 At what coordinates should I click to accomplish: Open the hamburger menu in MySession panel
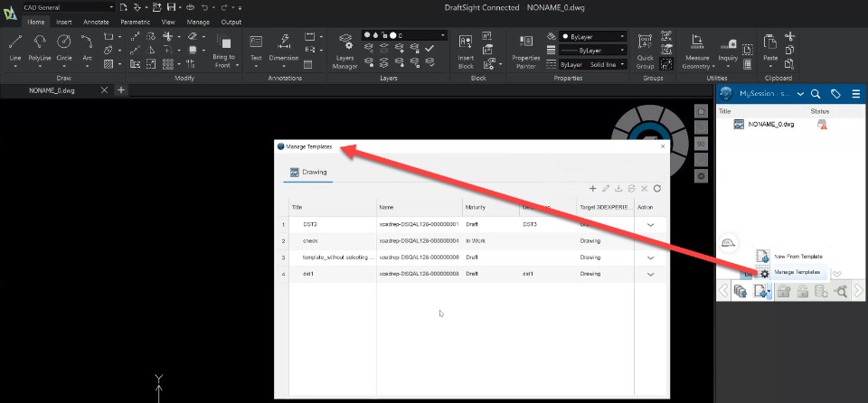(x=856, y=94)
